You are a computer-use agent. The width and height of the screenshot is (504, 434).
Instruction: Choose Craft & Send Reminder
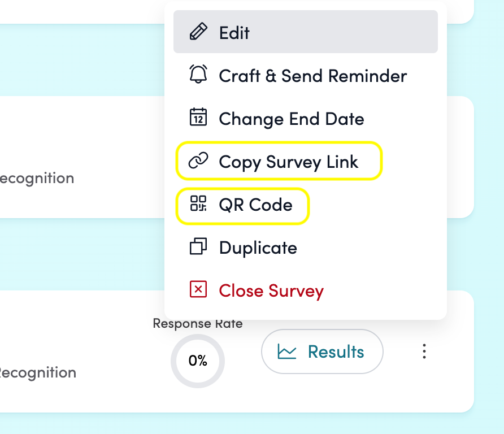pyautogui.click(x=312, y=76)
